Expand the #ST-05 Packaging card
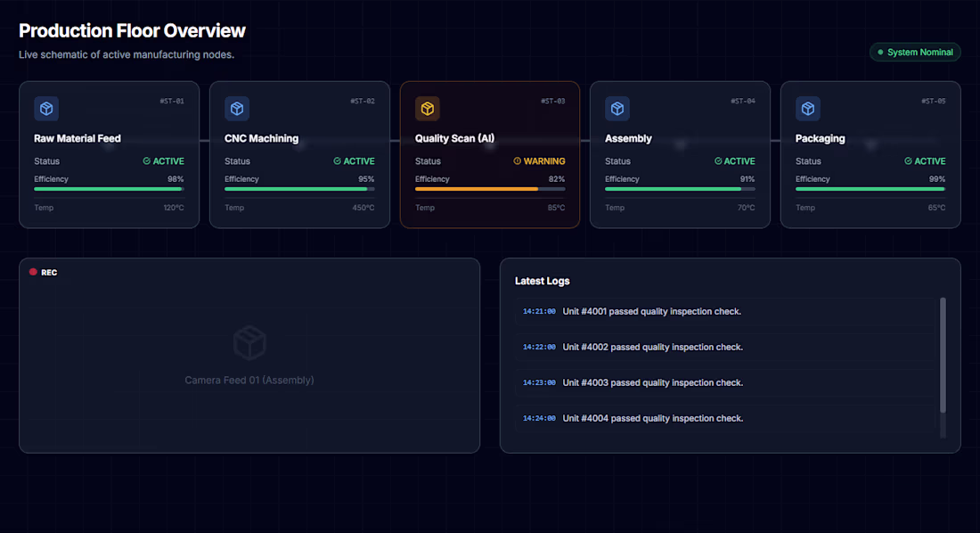This screenshot has height=533, width=980. [870, 154]
